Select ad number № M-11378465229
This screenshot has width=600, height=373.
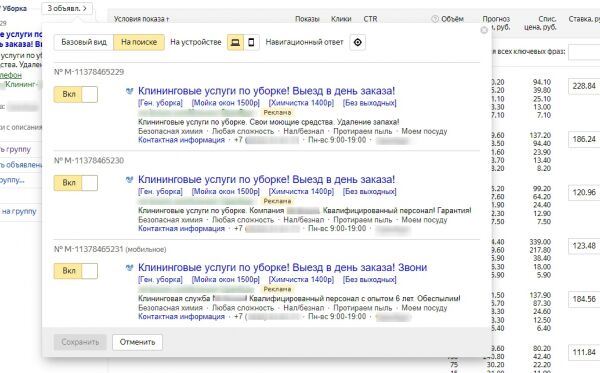point(89,72)
